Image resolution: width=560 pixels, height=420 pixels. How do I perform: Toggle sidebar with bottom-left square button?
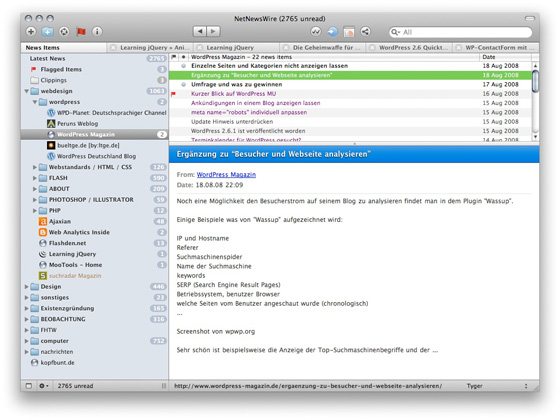[x=29, y=386]
